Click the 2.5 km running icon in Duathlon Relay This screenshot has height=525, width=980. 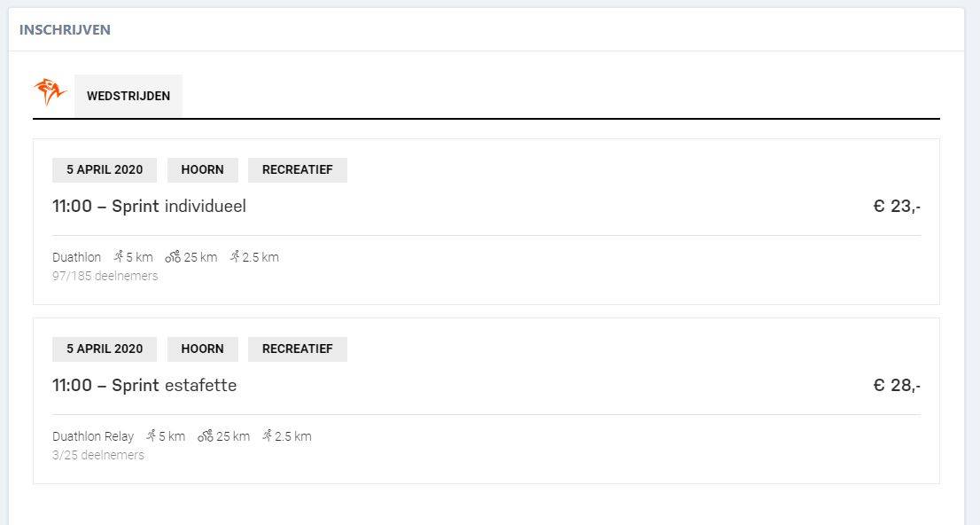tap(268, 435)
